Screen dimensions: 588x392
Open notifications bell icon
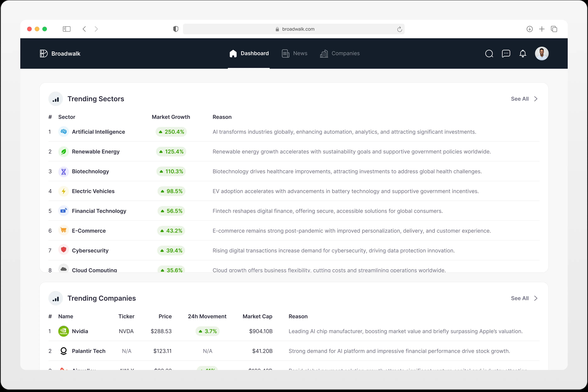click(523, 54)
